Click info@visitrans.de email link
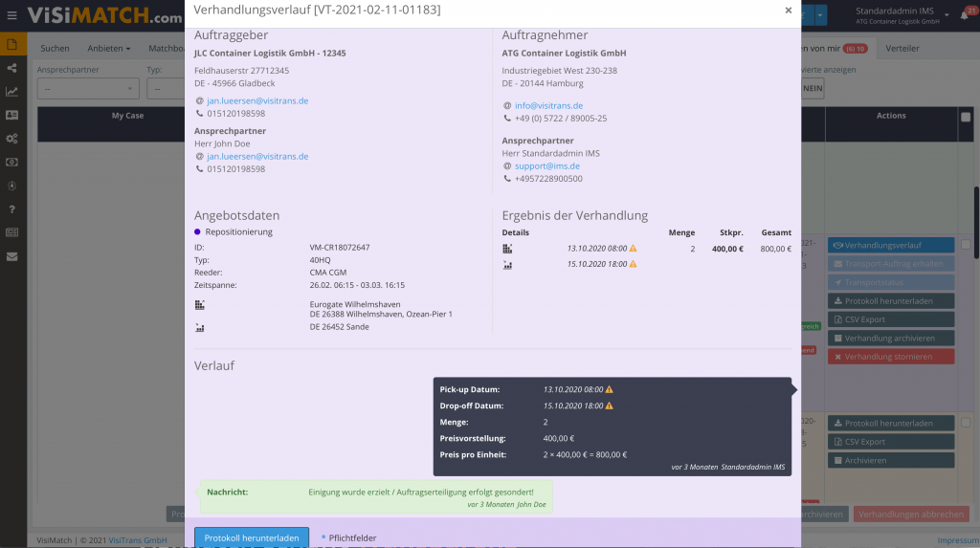Image resolution: width=980 pixels, height=548 pixels. point(548,105)
